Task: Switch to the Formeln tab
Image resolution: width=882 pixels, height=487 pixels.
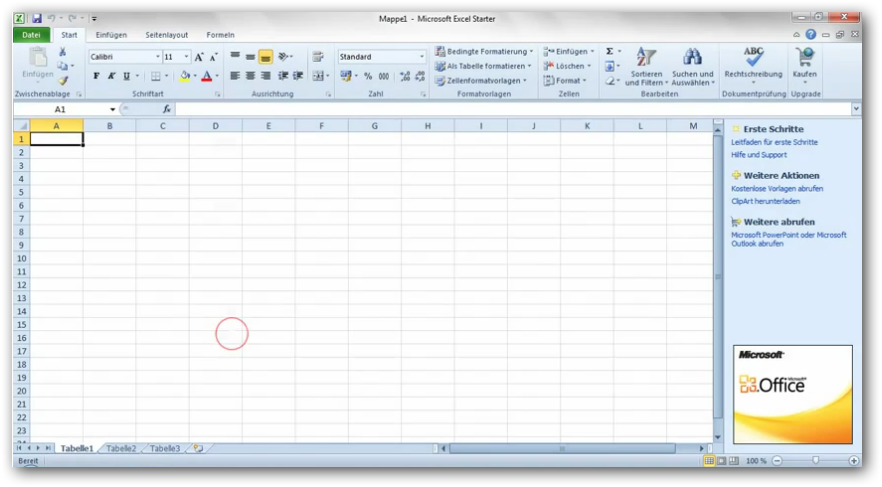Action: pos(220,35)
